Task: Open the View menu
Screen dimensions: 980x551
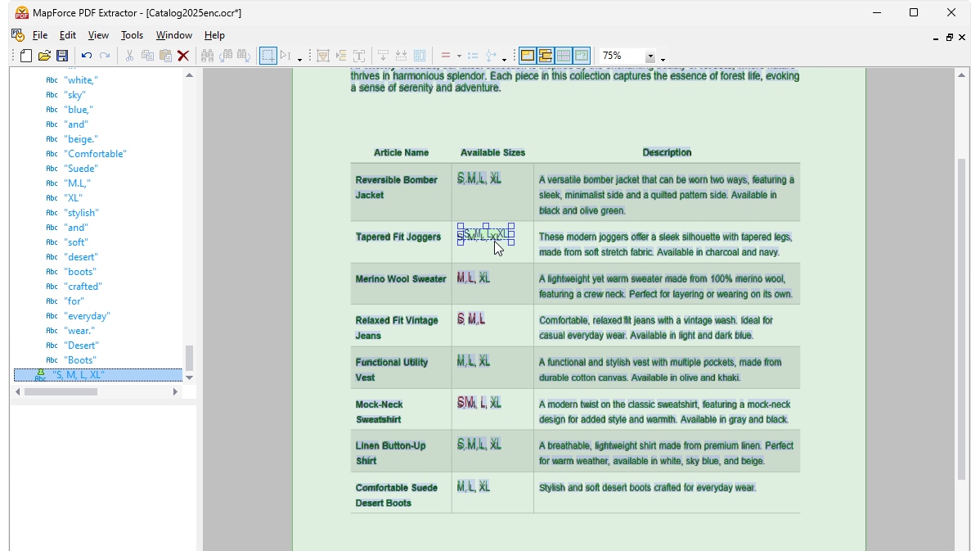Action: pos(98,35)
